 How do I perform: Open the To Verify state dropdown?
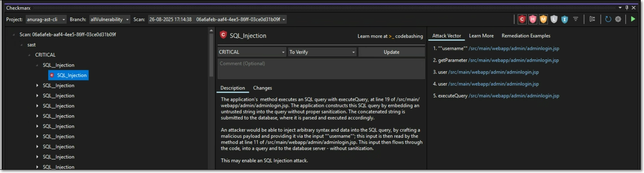[x=322, y=52]
